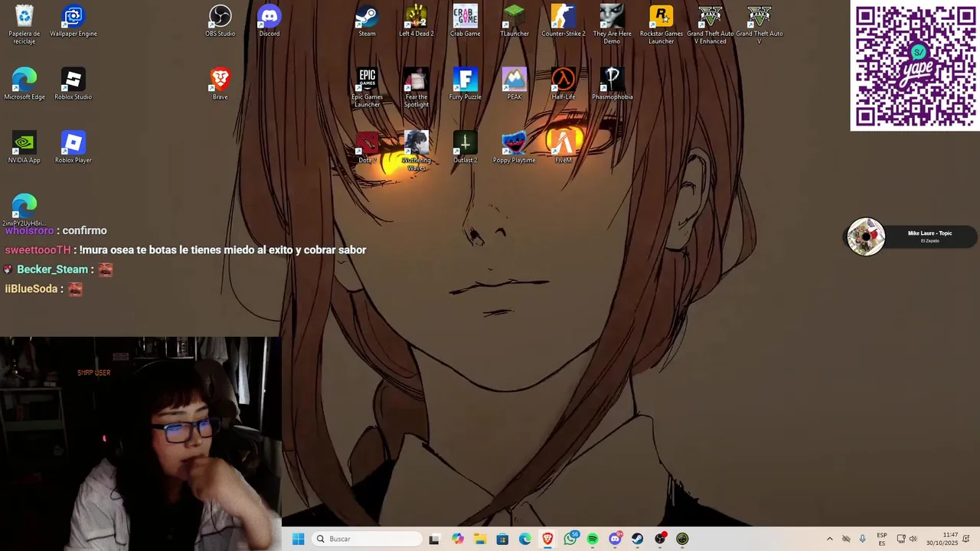Click the Yape QR code image
This screenshot has width=980, height=551.
[915, 66]
